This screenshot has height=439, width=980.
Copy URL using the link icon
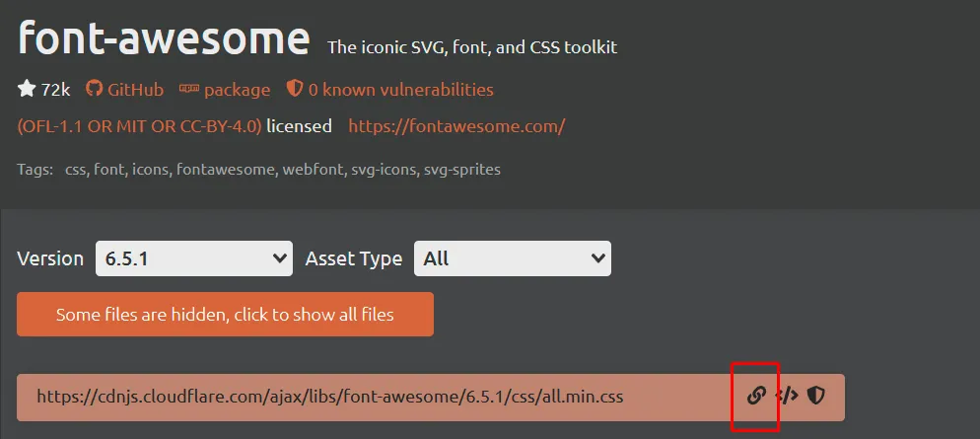[756, 396]
